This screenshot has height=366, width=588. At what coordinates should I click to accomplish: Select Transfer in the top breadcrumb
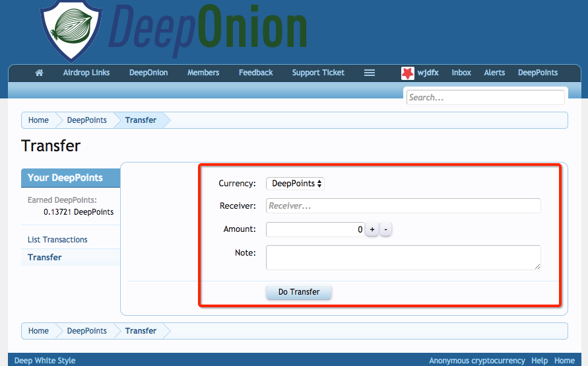pyautogui.click(x=141, y=120)
